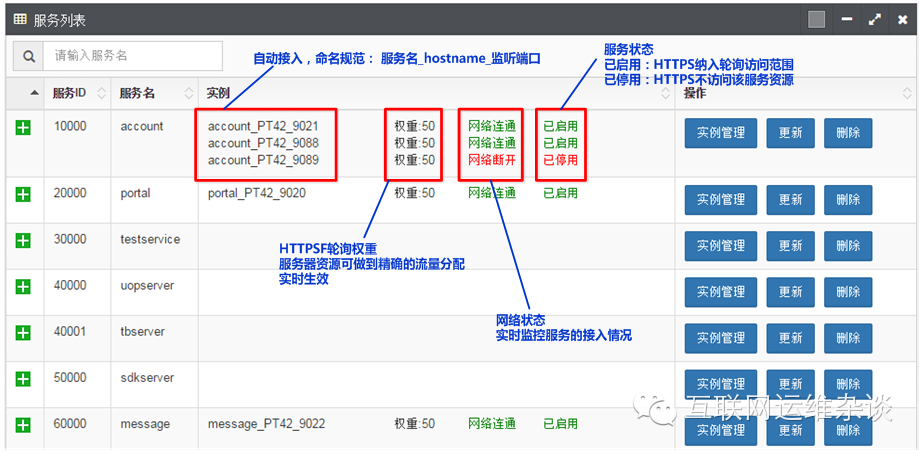Click 网络连通 in the portal row
Image resolution: width=922 pixels, height=454 pixels.
pos(492,193)
